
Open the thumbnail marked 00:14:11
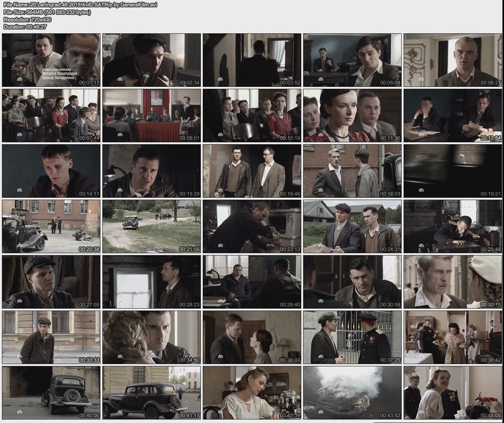pos(51,171)
